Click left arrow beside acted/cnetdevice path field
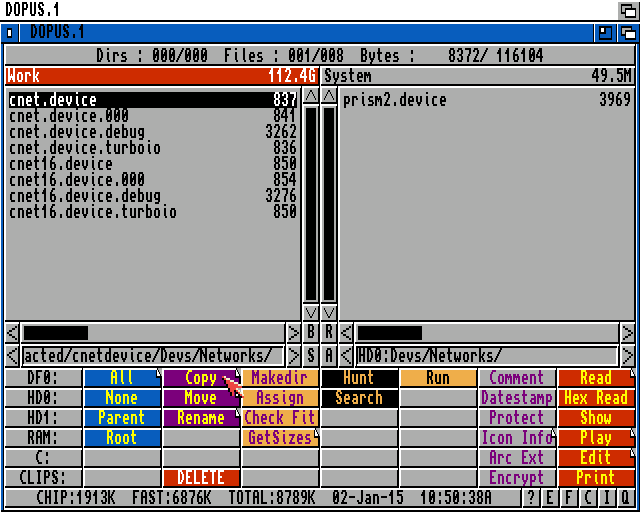The image size is (640, 512). point(12,356)
